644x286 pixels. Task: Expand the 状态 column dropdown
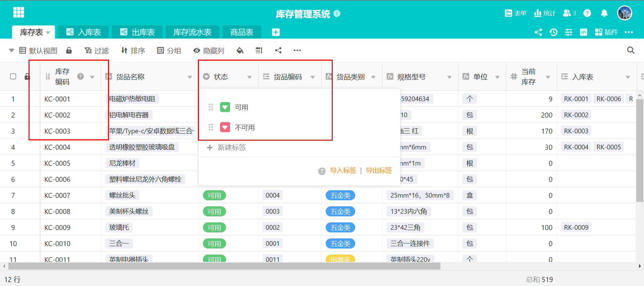pos(250,77)
